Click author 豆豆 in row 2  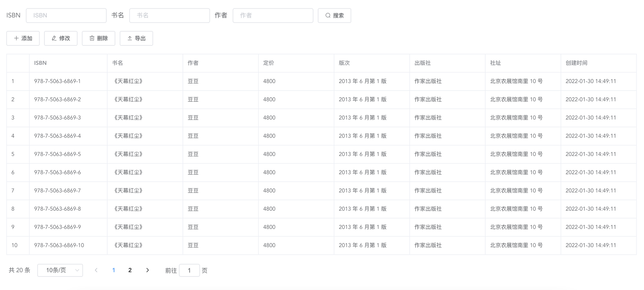pos(193,100)
